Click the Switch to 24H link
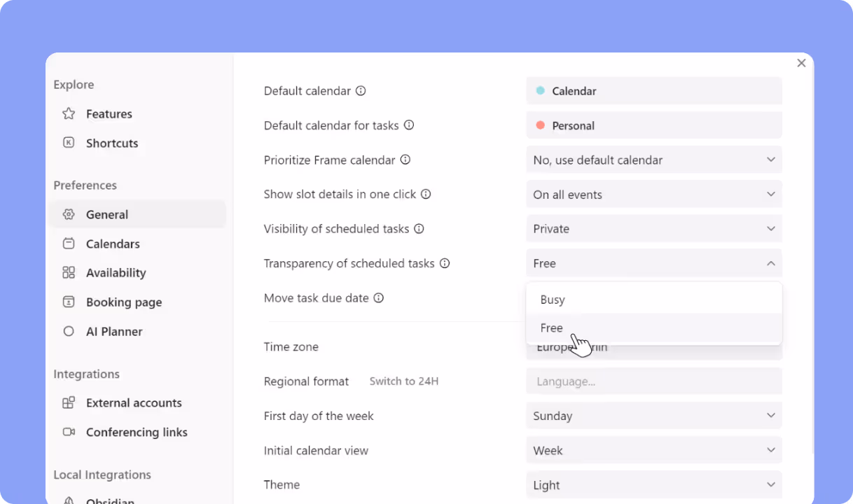This screenshot has height=504, width=853. pos(404,381)
